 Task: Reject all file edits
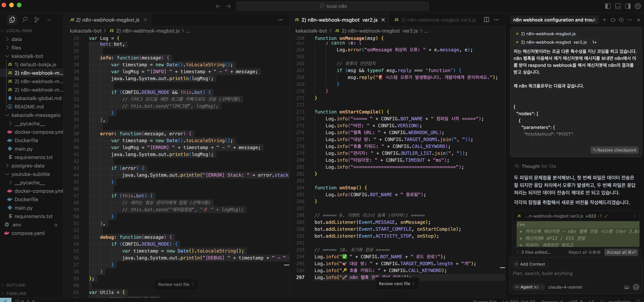(584, 252)
